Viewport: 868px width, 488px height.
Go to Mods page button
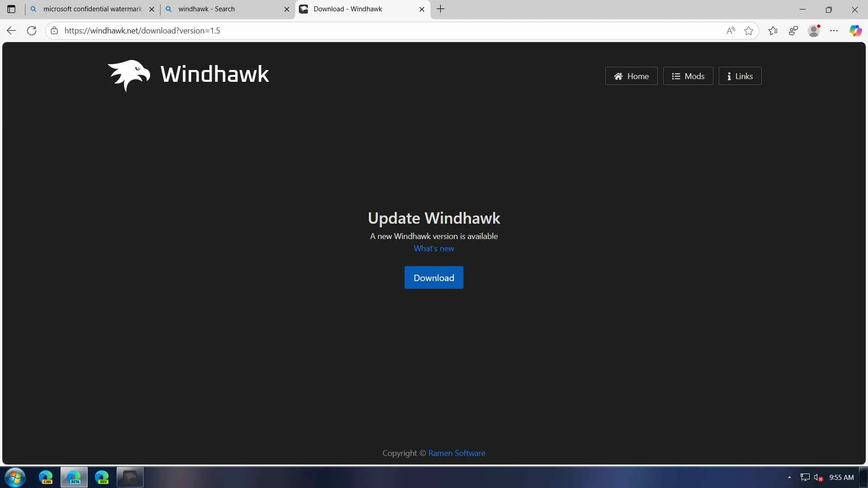click(x=688, y=76)
